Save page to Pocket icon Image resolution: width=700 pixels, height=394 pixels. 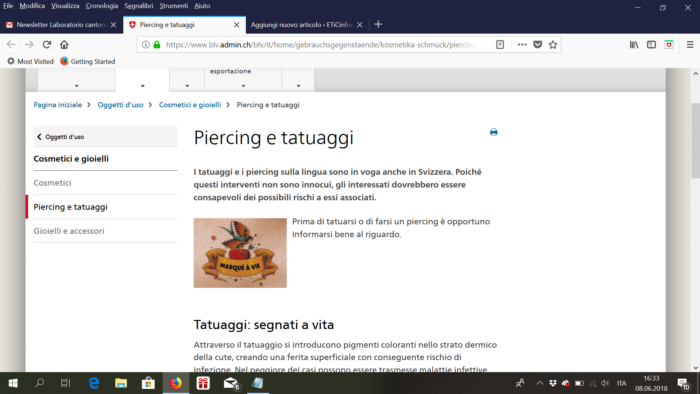[538, 45]
